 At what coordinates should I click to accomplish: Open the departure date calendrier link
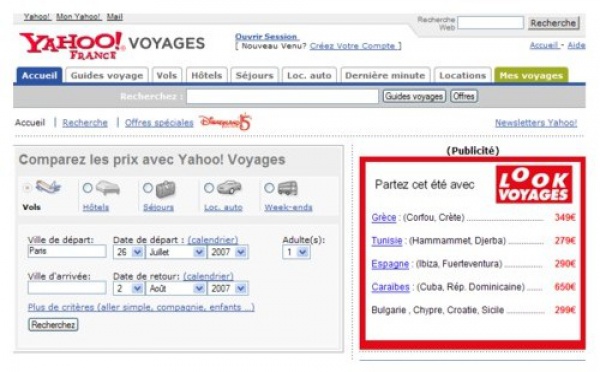(x=213, y=240)
